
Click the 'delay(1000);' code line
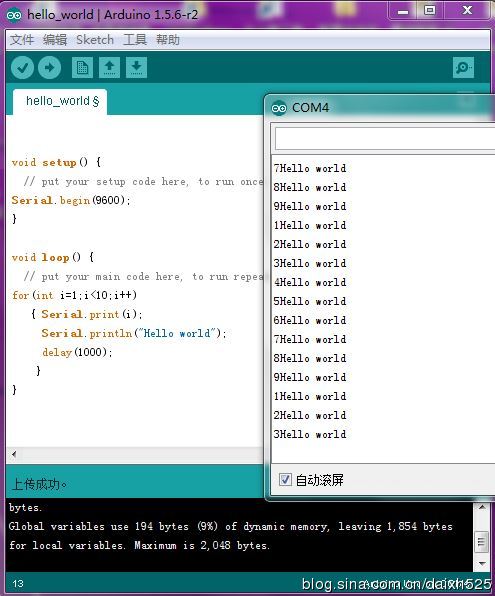(x=77, y=352)
